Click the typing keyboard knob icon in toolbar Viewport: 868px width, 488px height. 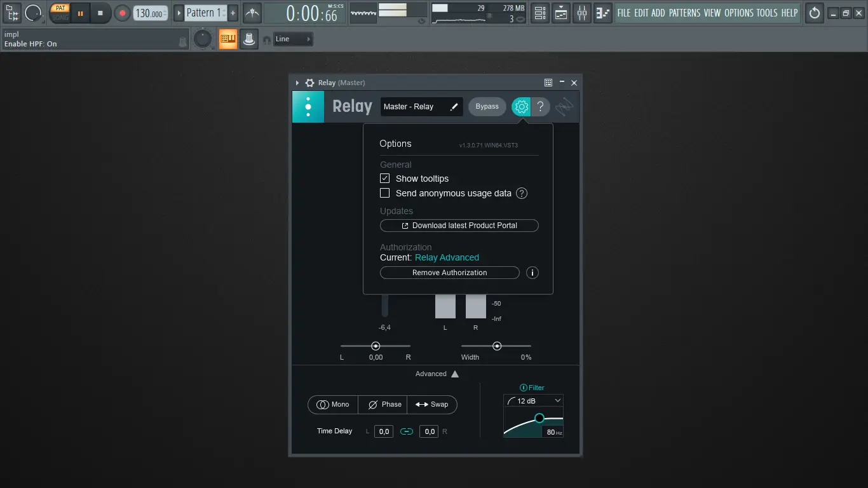(x=249, y=39)
